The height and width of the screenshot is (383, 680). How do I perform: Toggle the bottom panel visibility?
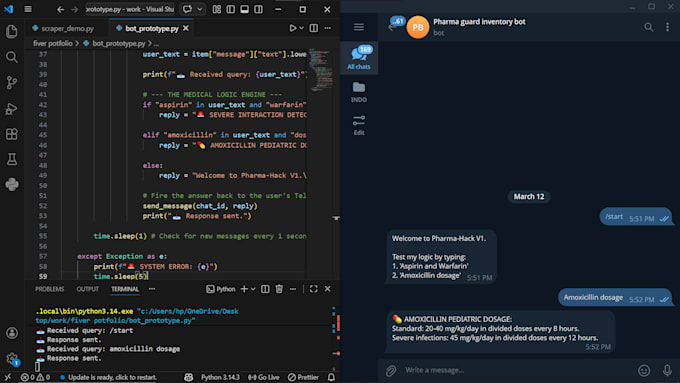point(245,9)
